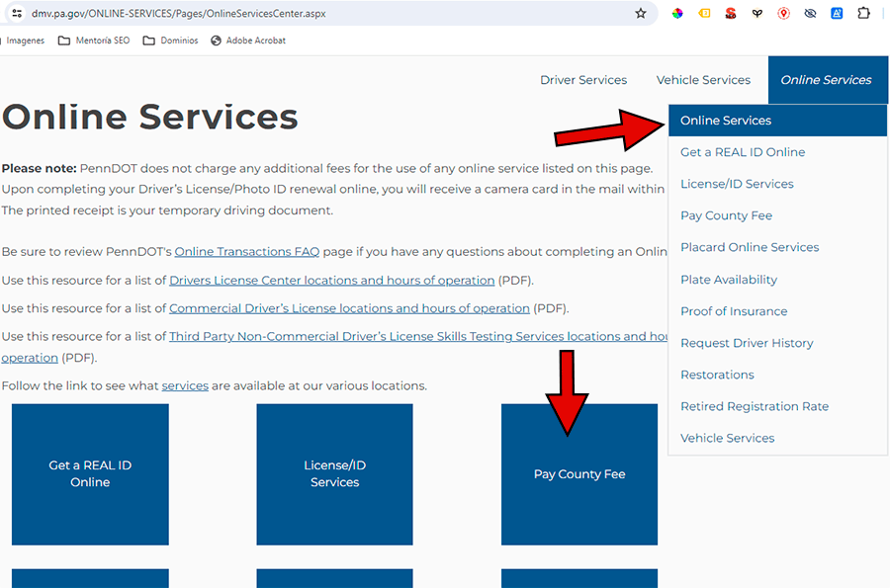
Task: Click the bookmark star icon in address bar
Action: click(640, 13)
